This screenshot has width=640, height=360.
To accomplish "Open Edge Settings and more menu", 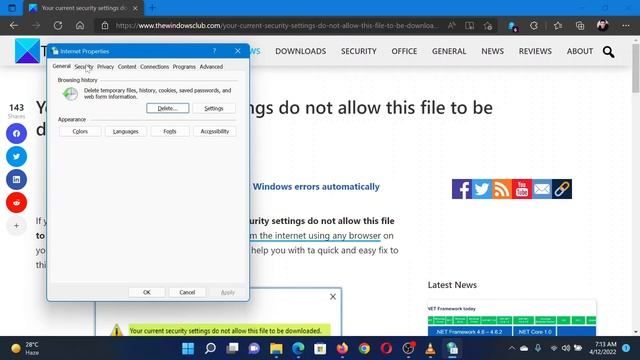I will [626, 25].
